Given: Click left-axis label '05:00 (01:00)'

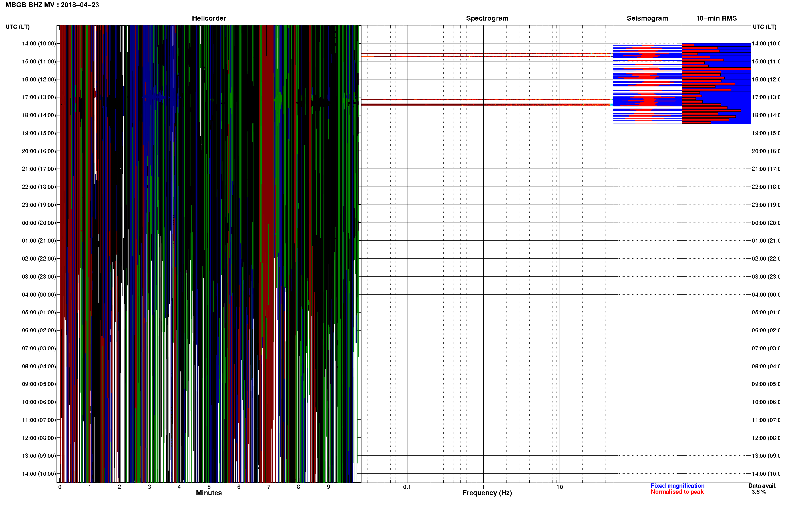Looking at the screenshot, I should point(39,312).
